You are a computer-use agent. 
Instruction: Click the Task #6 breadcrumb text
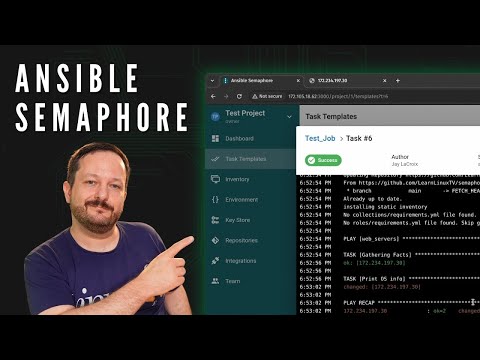pyautogui.click(x=359, y=138)
